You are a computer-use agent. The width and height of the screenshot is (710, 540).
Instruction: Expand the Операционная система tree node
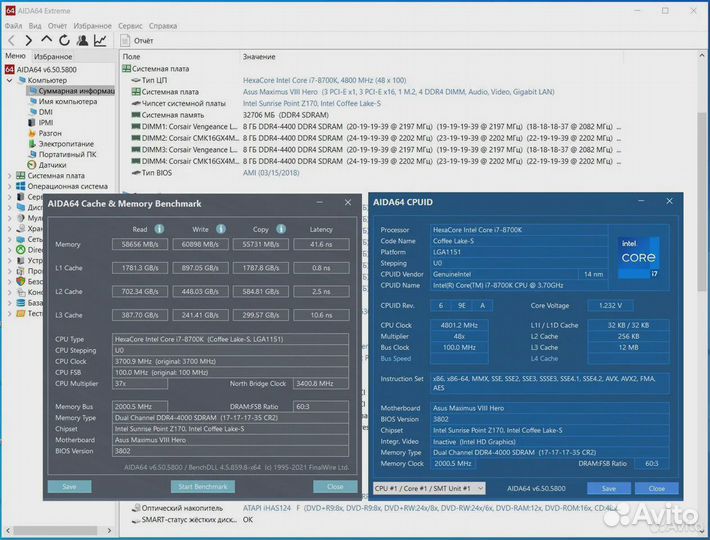coord(10,186)
